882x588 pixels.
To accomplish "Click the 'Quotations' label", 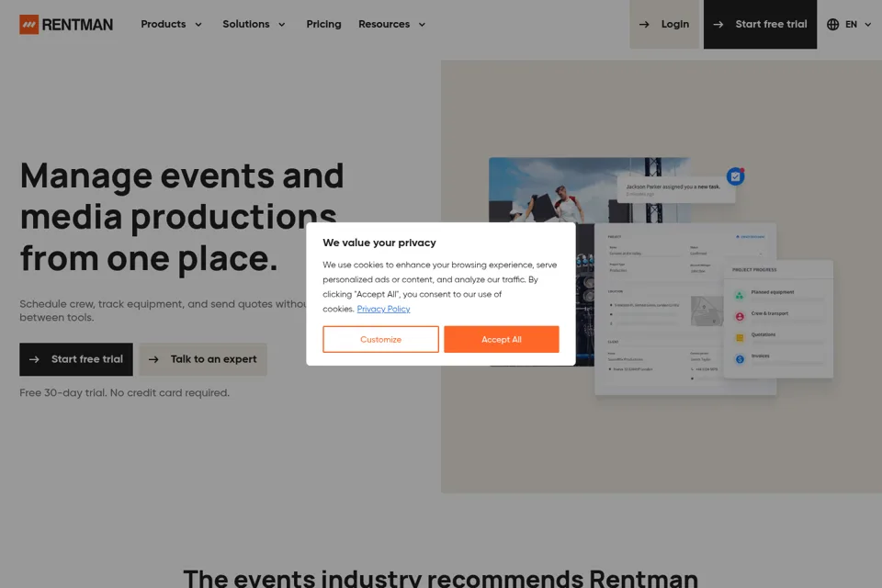I will pos(763,334).
